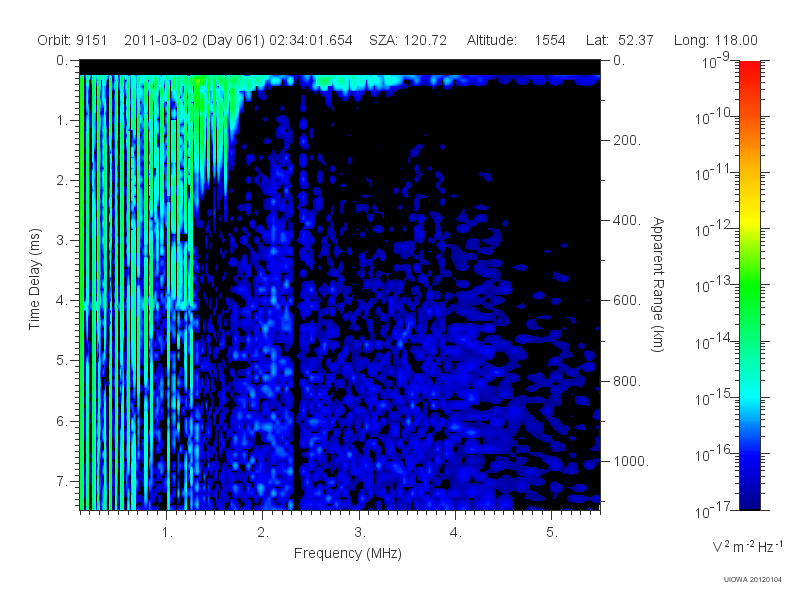Click the 4. tick on time delay axis
Image resolution: width=800 pixels, height=600 pixels.
click(x=62, y=301)
